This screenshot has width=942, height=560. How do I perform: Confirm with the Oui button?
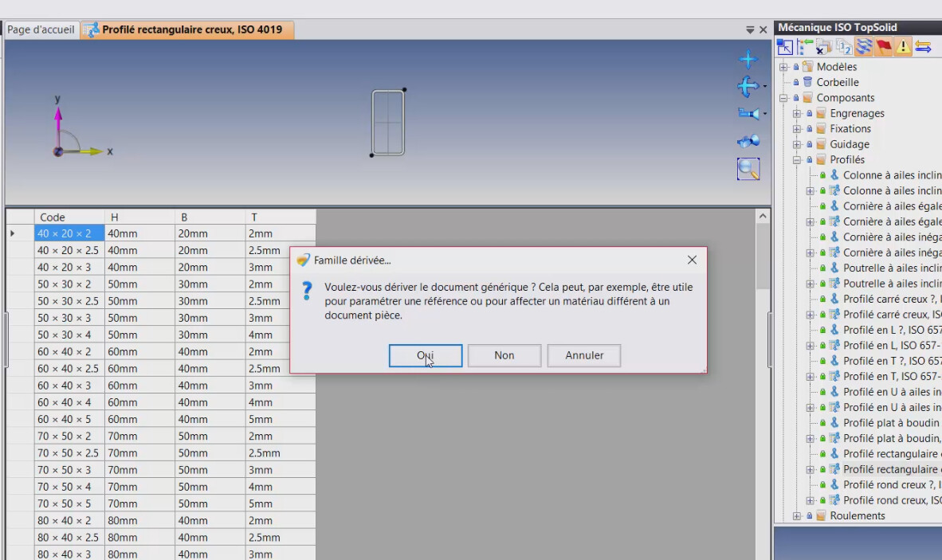[x=426, y=355]
